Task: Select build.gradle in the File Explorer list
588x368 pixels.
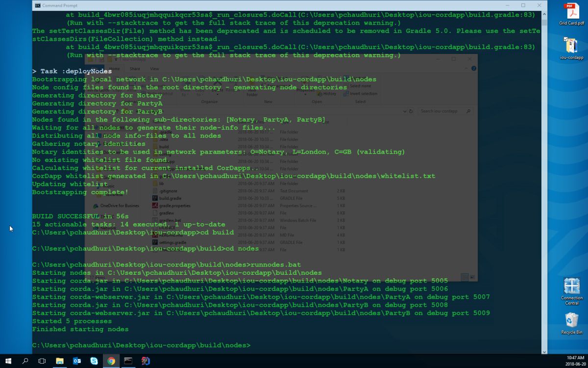Action: (x=166, y=198)
